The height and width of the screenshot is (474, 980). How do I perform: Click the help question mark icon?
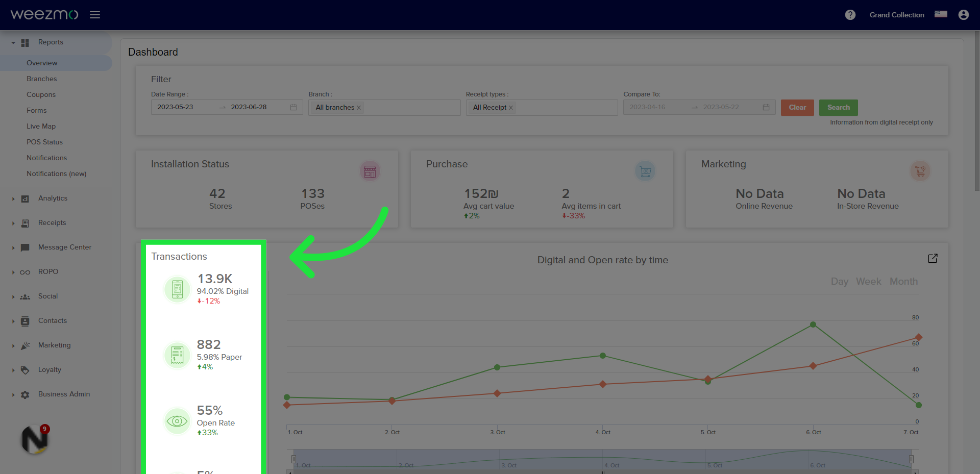(x=850, y=15)
